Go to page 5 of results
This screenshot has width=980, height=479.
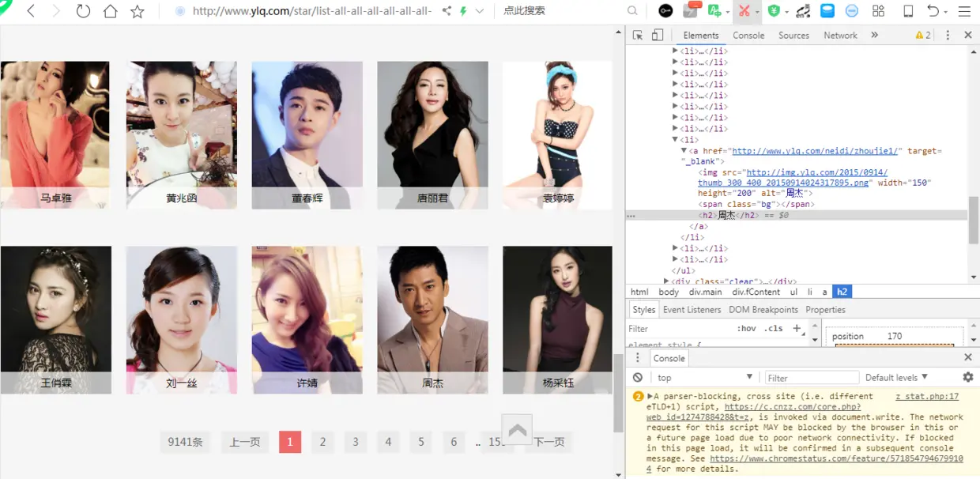421,442
